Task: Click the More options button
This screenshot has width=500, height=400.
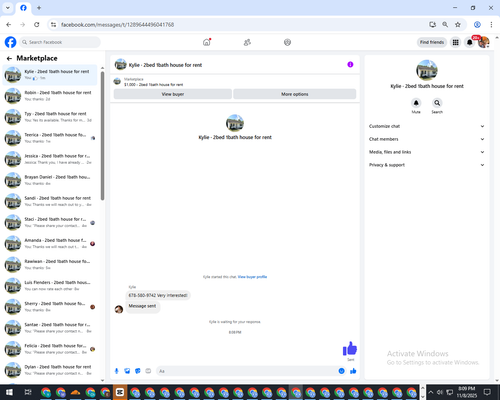Action: pos(295,94)
